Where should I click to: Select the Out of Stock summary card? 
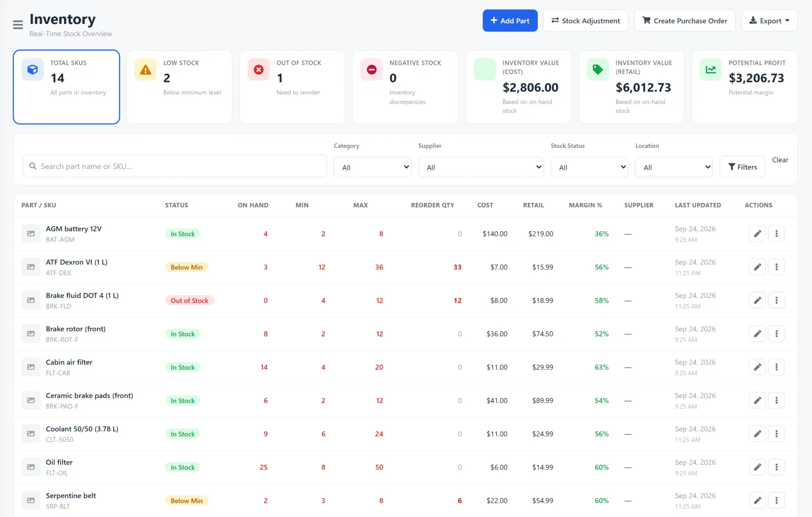[292, 87]
